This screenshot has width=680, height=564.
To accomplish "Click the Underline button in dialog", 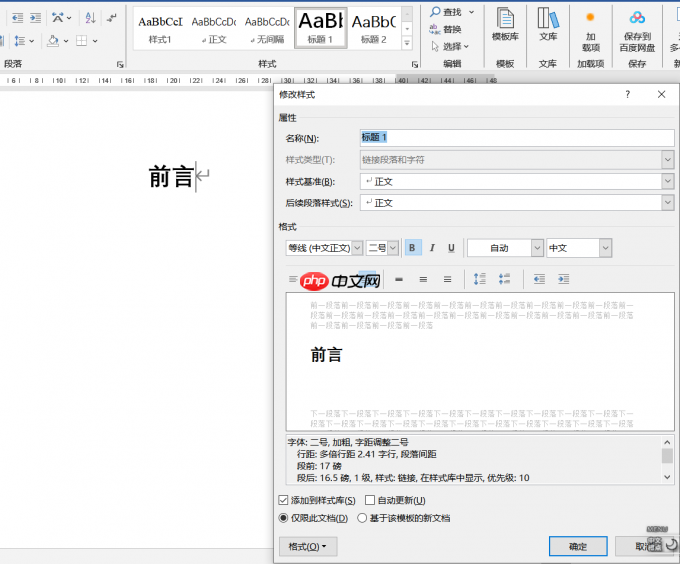I will coord(451,248).
